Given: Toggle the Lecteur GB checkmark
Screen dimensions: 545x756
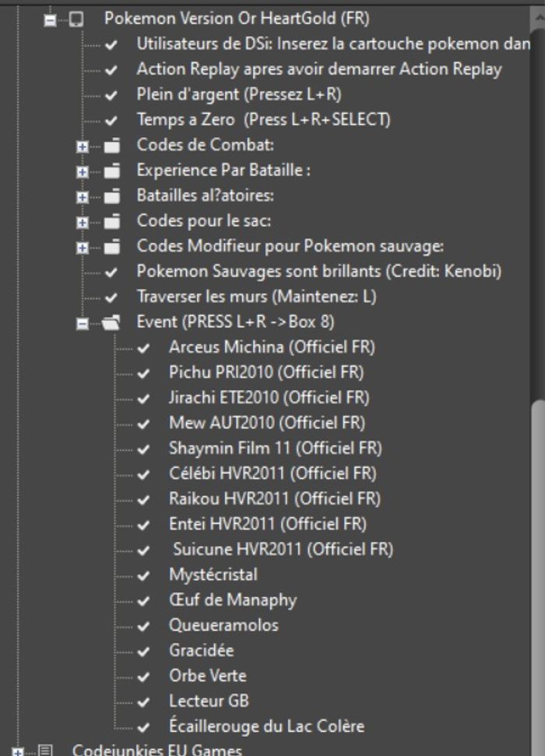Looking at the screenshot, I should click(143, 702).
